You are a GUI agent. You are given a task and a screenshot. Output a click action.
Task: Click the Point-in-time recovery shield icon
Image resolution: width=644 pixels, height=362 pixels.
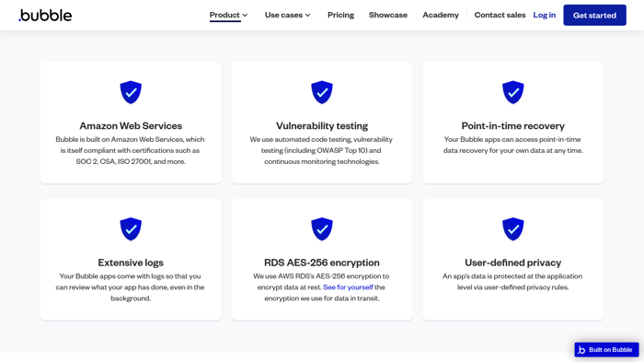coord(513,92)
